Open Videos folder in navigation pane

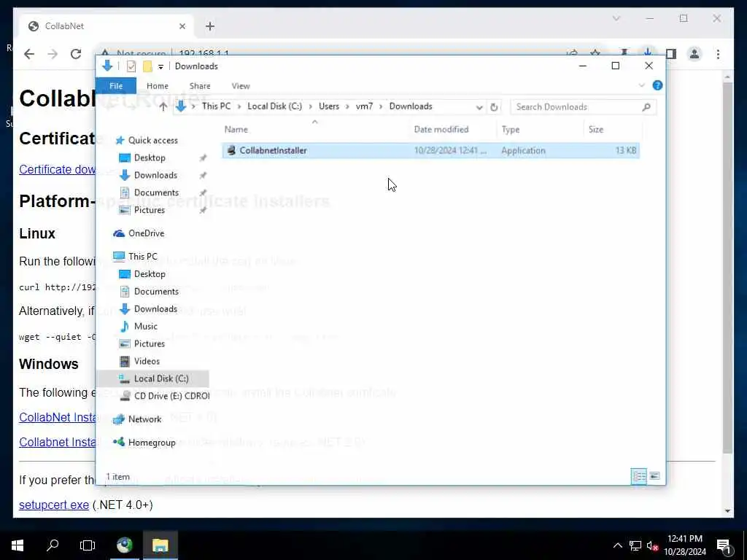(x=147, y=361)
